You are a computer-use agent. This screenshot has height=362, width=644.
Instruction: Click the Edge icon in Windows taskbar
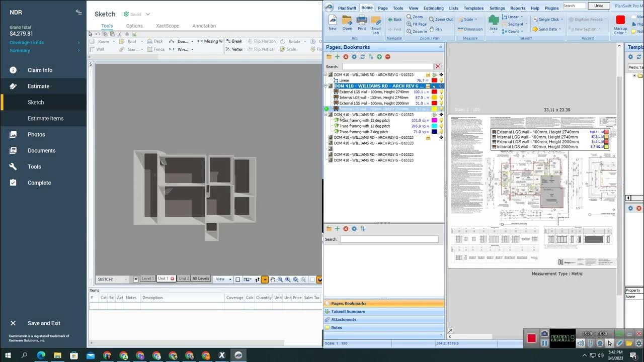pyautogui.click(x=41, y=355)
